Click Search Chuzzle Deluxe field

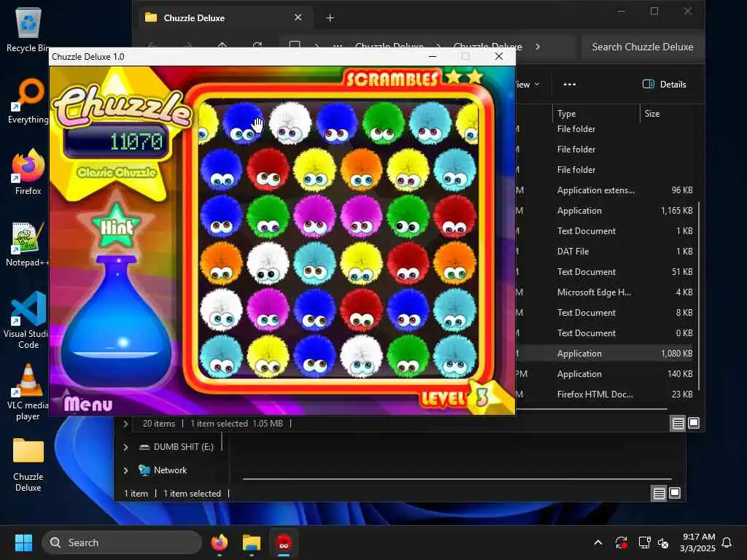tap(642, 47)
